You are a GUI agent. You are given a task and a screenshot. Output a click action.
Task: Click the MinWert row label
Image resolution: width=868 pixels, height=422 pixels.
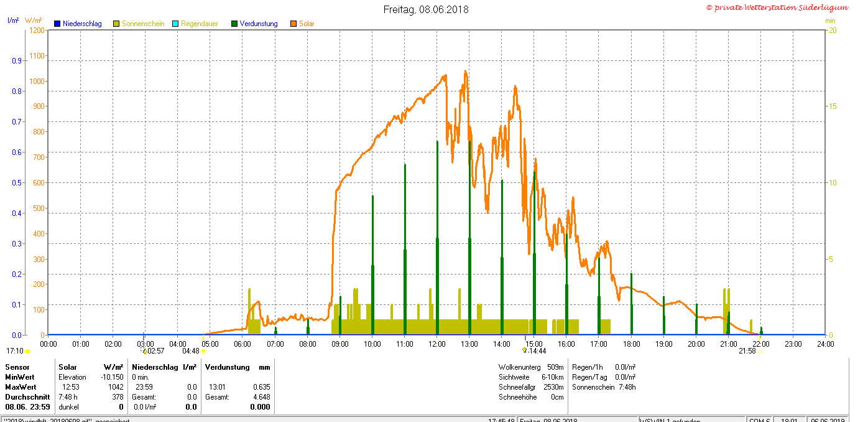[20, 377]
